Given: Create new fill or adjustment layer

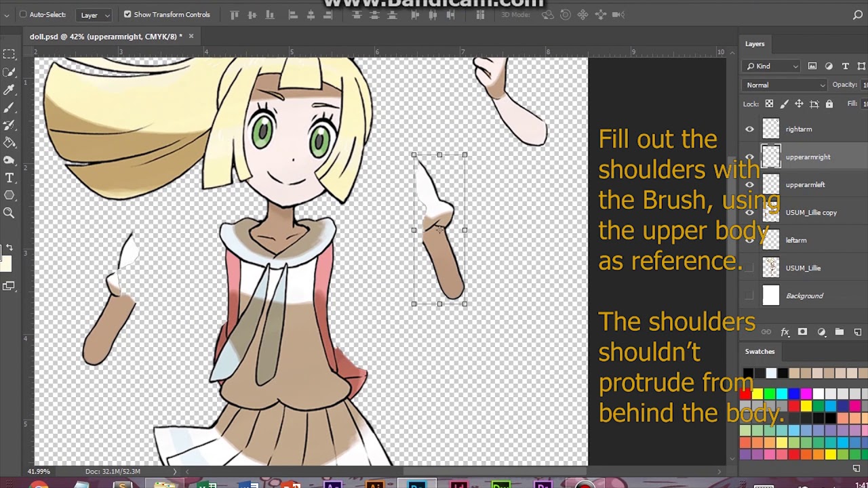Looking at the screenshot, I should (821, 332).
